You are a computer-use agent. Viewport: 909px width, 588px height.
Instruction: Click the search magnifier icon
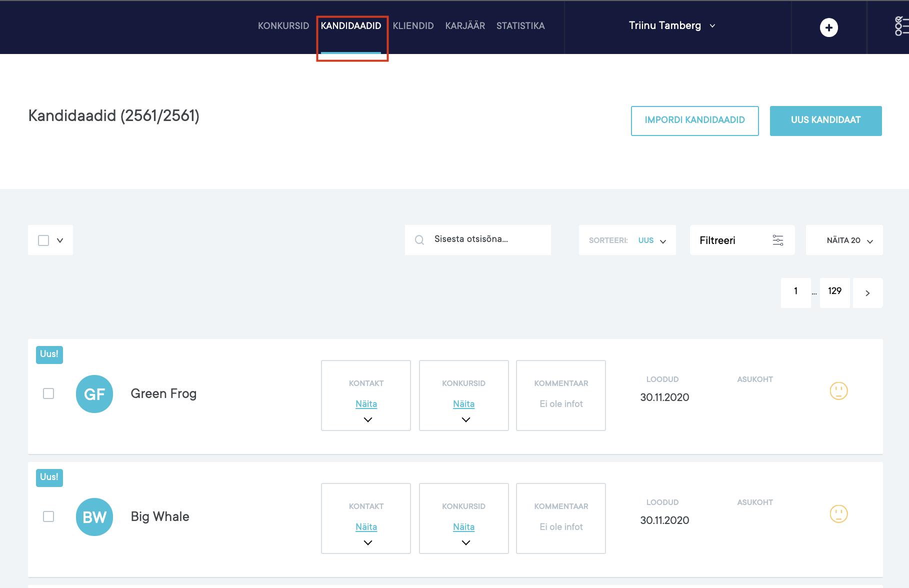tap(419, 240)
